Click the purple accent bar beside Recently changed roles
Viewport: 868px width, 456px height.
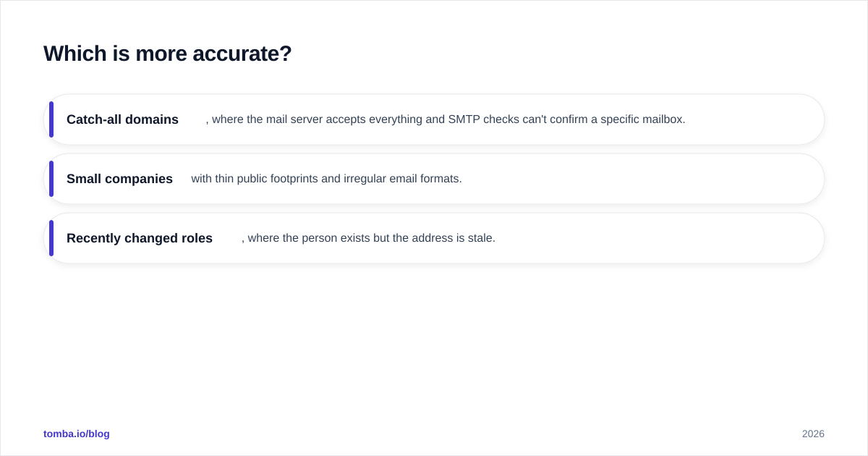point(51,238)
